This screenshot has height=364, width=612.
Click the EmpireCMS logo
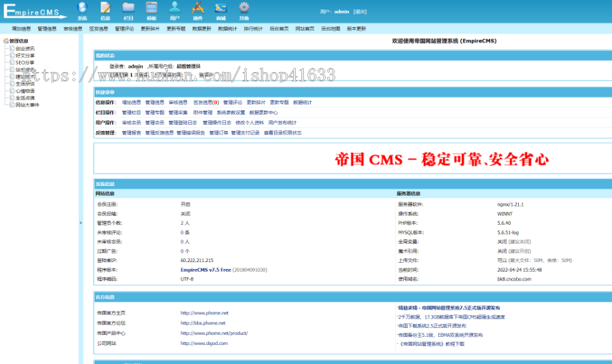(x=35, y=11)
